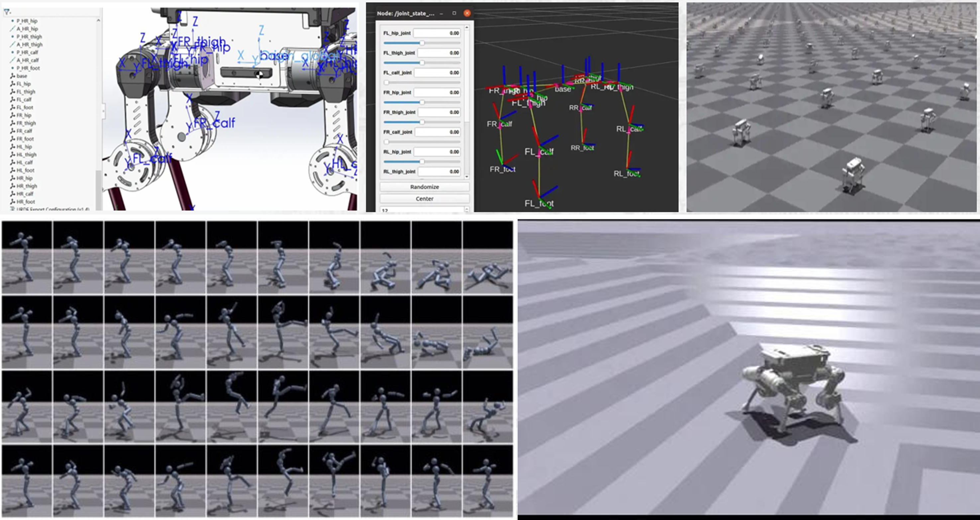Screen dimensions: 980x520
Task: Close the joint_state publisher window
Action: (x=467, y=13)
